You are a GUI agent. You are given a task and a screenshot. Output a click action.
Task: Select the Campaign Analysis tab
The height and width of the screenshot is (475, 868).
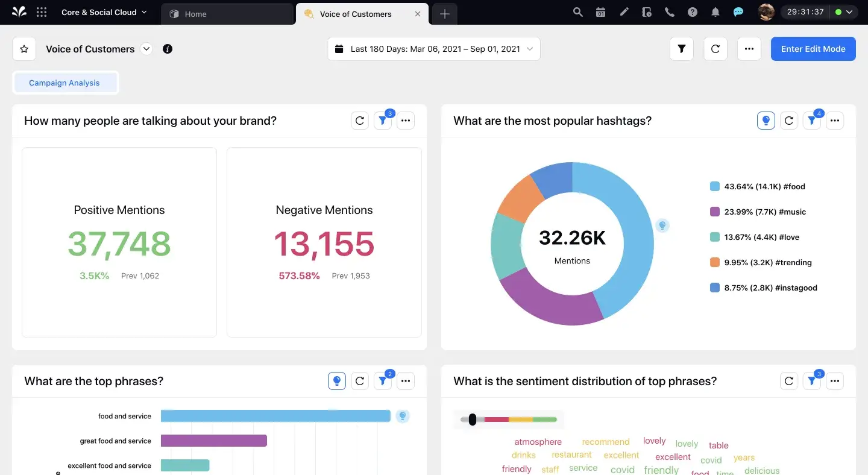(x=64, y=83)
